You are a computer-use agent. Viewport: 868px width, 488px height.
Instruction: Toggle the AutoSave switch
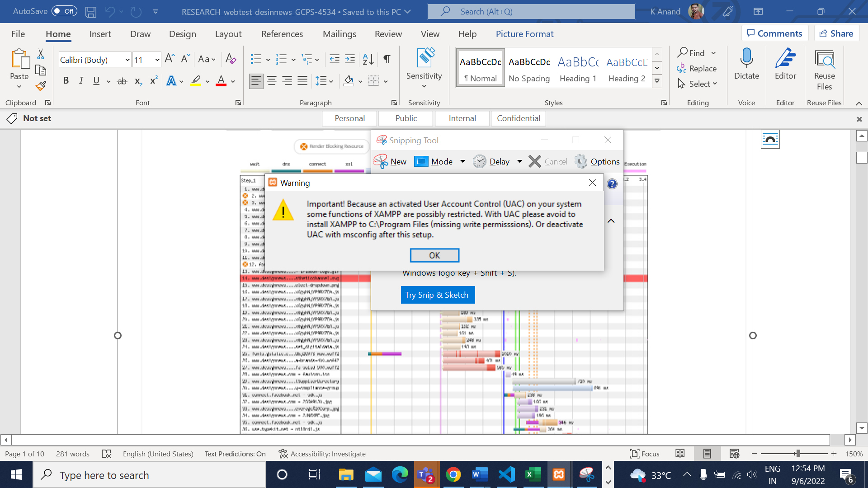point(64,11)
